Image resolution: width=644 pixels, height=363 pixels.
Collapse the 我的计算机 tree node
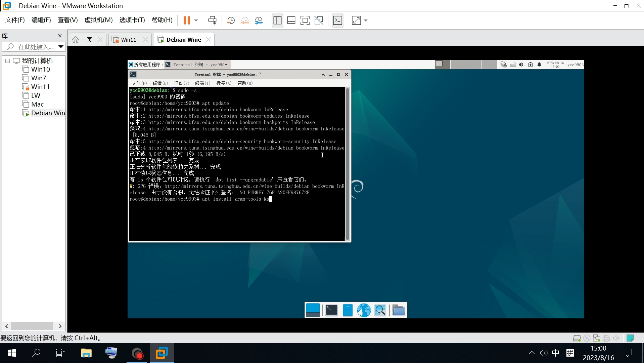click(x=7, y=61)
